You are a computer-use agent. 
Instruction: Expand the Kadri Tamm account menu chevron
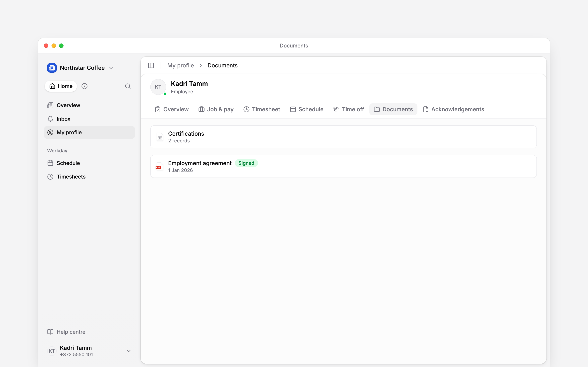click(129, 351)
